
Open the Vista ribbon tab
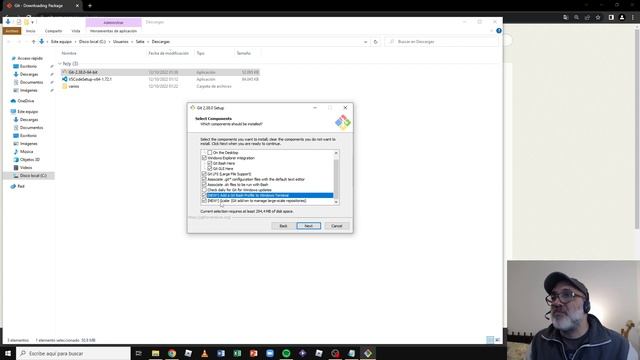(76, 31)
